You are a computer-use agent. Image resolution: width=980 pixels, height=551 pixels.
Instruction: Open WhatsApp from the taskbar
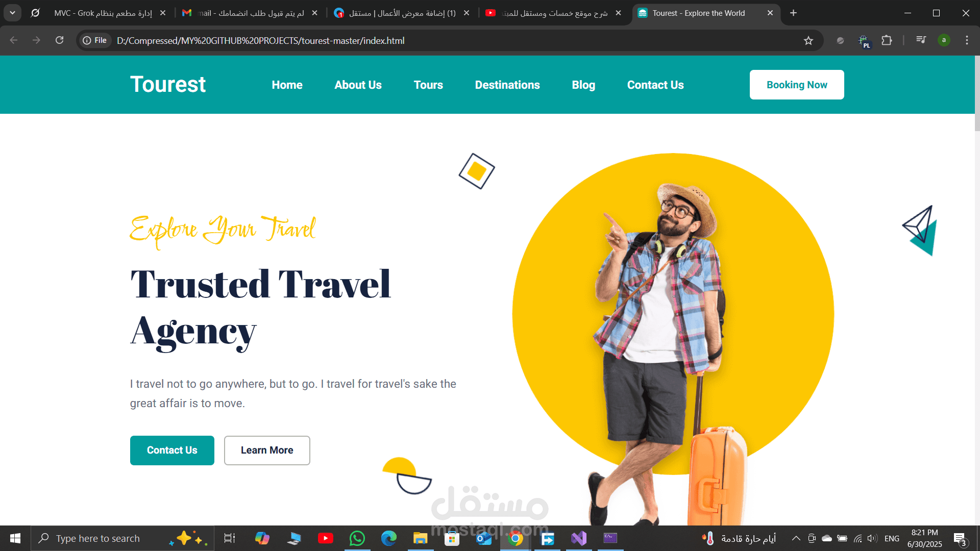(357, 538)
